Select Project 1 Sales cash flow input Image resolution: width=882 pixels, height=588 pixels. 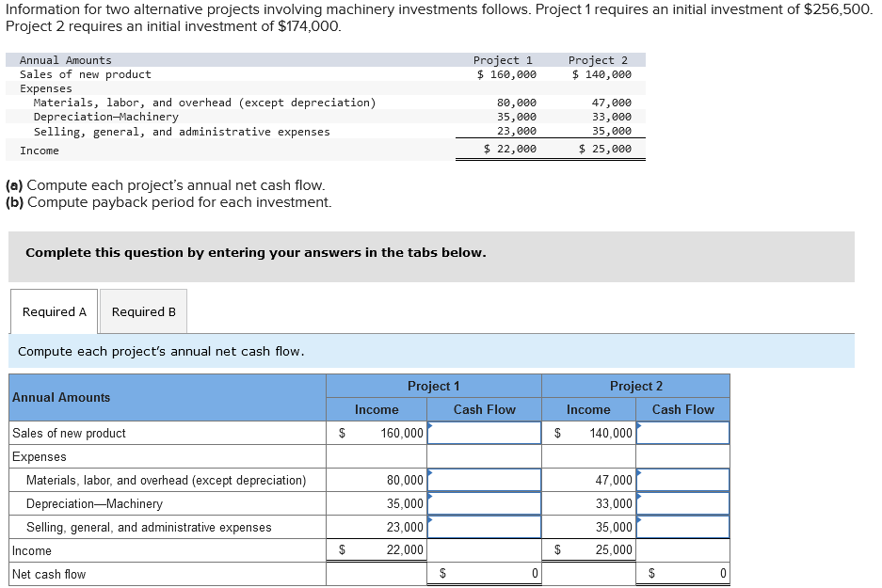485,433
